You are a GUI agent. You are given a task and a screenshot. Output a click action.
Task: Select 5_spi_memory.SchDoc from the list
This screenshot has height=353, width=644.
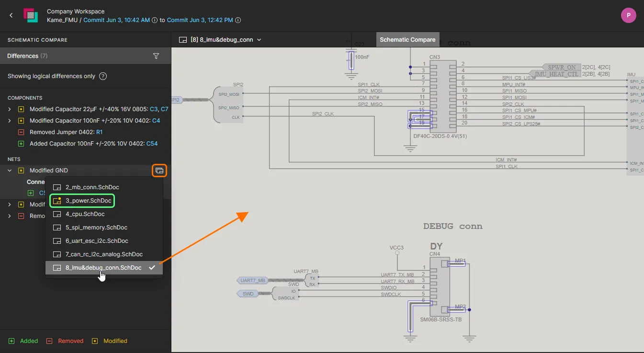point(104,228)
